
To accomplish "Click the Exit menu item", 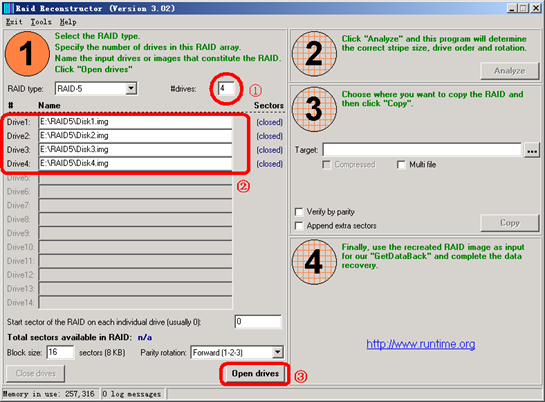I will click(14, 22).
